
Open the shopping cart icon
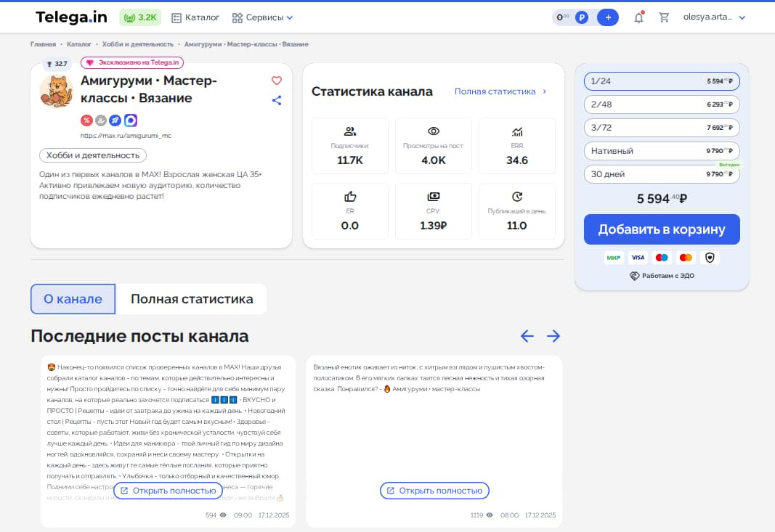point(664,17)
